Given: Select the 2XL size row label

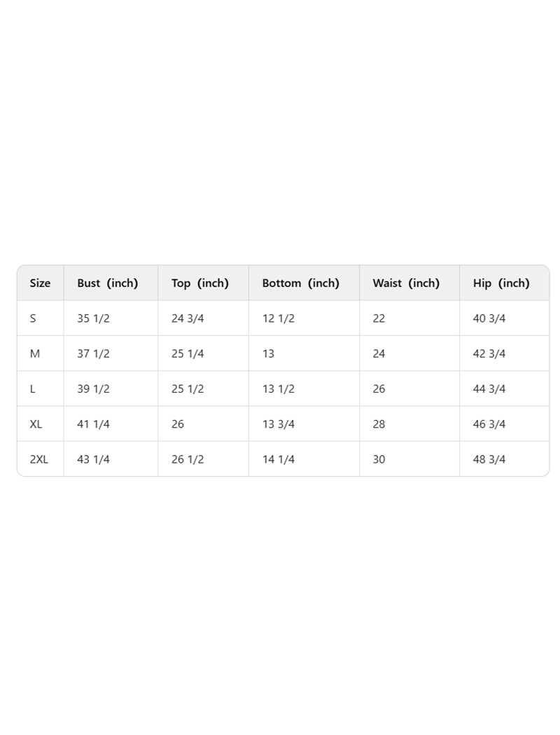Looking at the screenshot, I should click(39, 459).
